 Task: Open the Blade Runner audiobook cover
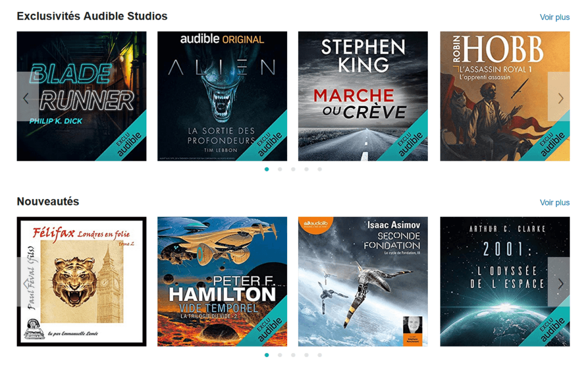pos(82,96)
